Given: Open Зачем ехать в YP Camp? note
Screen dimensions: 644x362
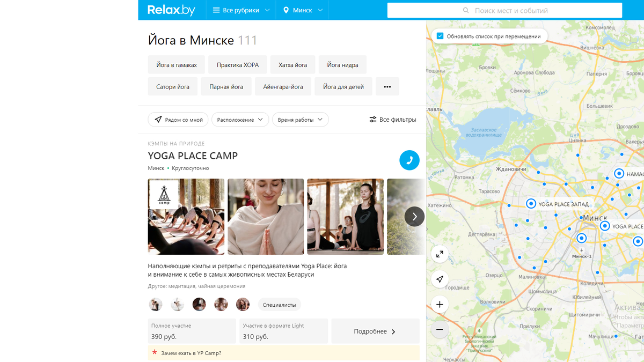Looking at the screenshot, I should 283,353.
